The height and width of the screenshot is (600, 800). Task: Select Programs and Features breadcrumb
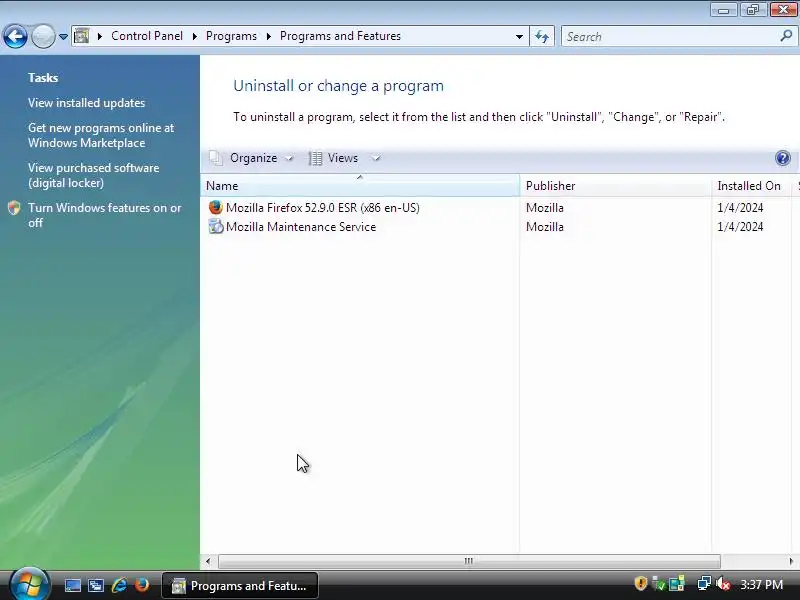point(340,36)
